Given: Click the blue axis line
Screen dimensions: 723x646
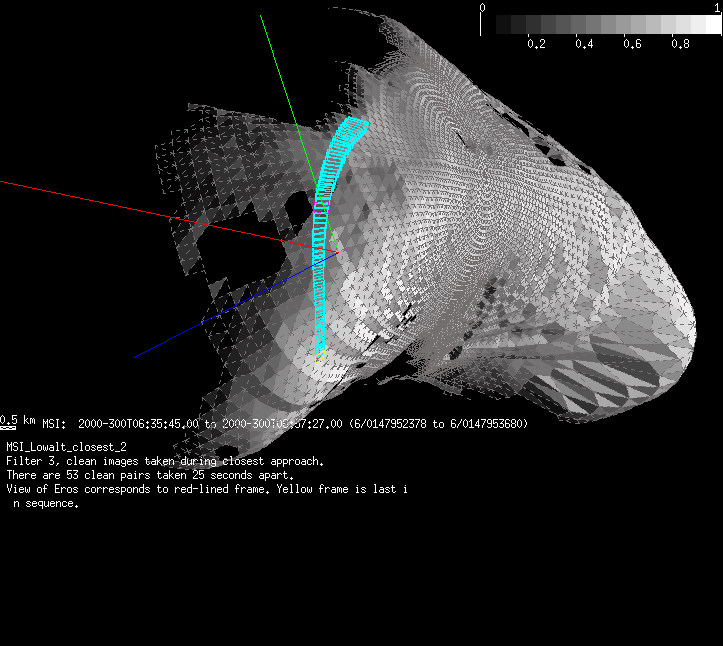Looking at the screenshot, I should point(235,305).
